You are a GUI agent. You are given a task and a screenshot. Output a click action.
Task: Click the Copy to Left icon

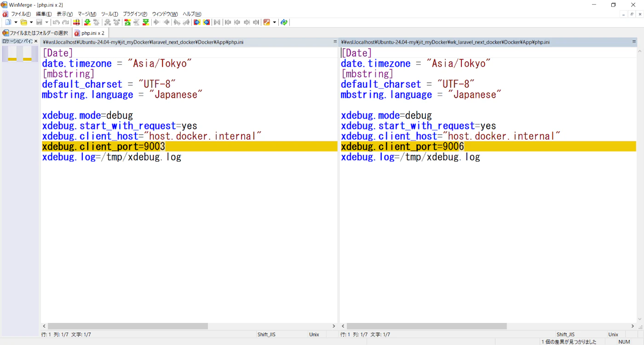click(167, 22)
